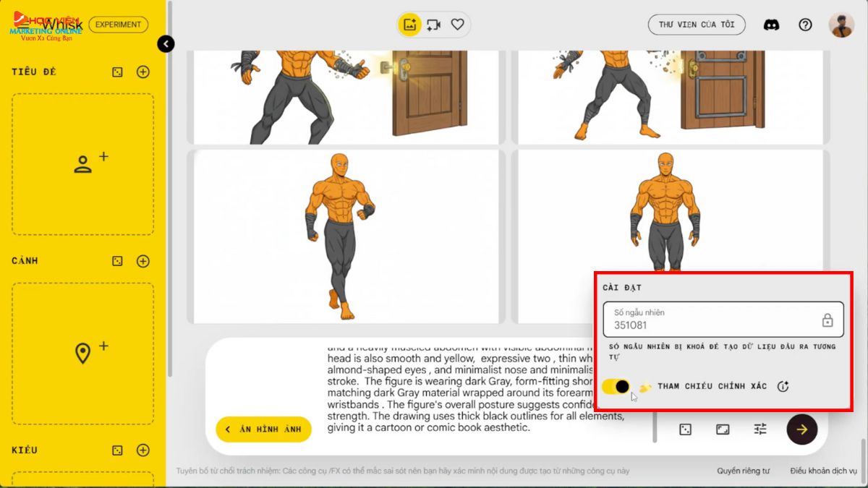This screenshot has height=488, width=868.
Task: Add a new style with KIỂU plus icon
Action: [143, 450]
